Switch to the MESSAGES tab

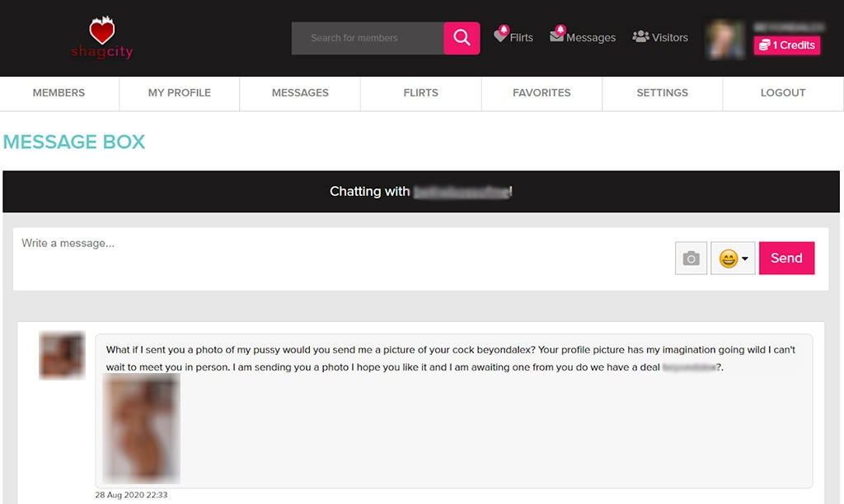(300, 93)
